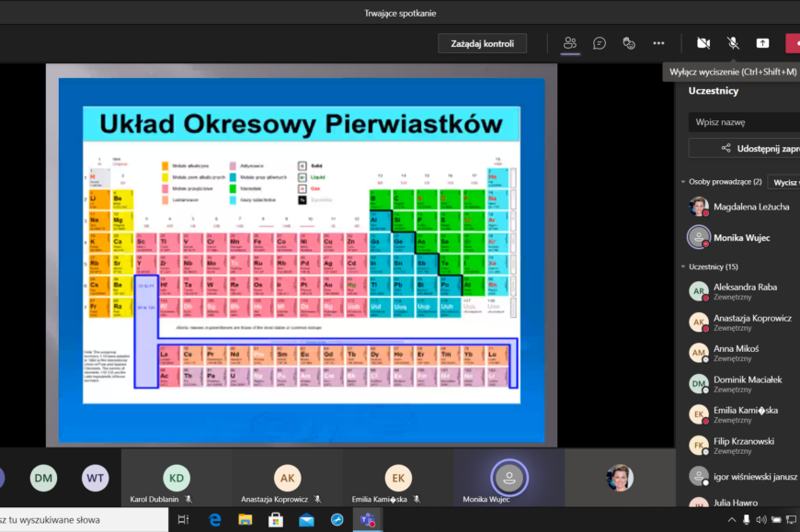Select Emilia Kamińska in the participants list
Image resolution: width=800 pixels, height=532 pixels.
(x=743, y=414)
